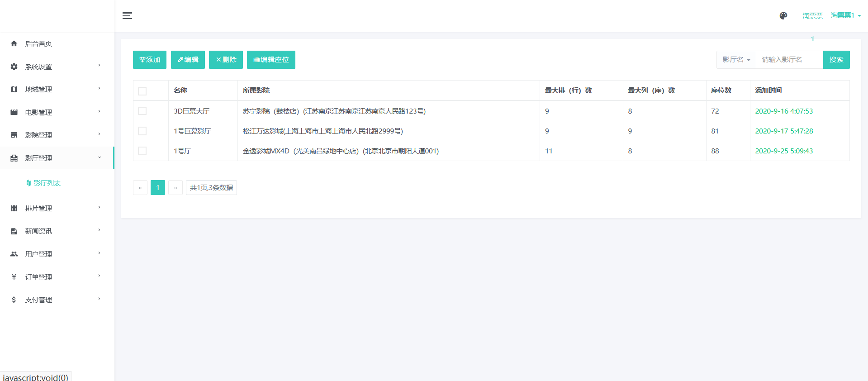Viewport: 868px width, 381px height.
Task: Expand the 淘票票1 user dropdown
Action: (x=845, y=15)
